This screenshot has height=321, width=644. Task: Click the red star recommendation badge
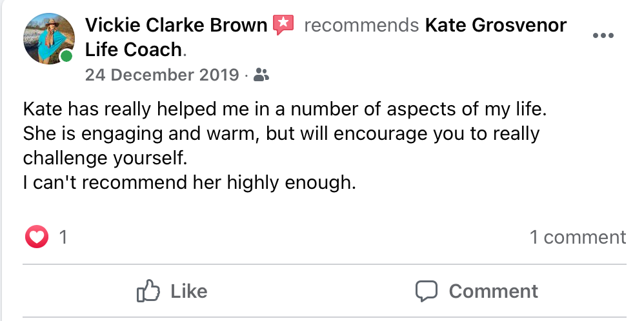point(283,25)
